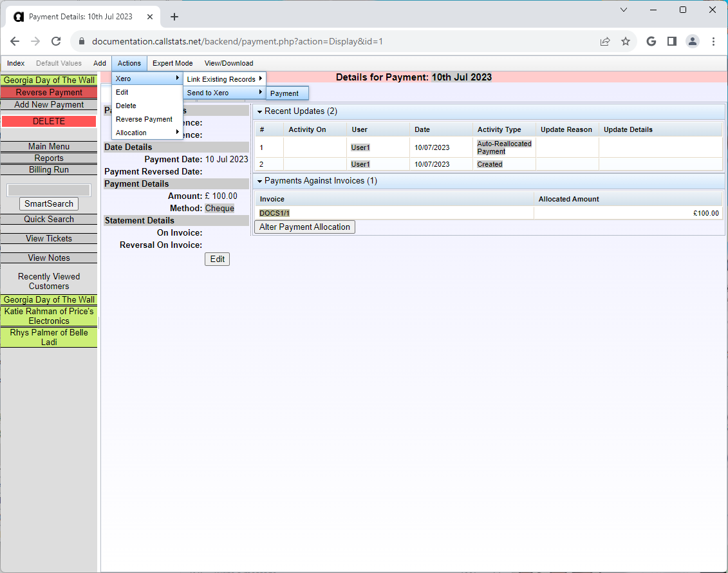
Task: Bookmark this page with star icon
Action: (x=625, y=41)
